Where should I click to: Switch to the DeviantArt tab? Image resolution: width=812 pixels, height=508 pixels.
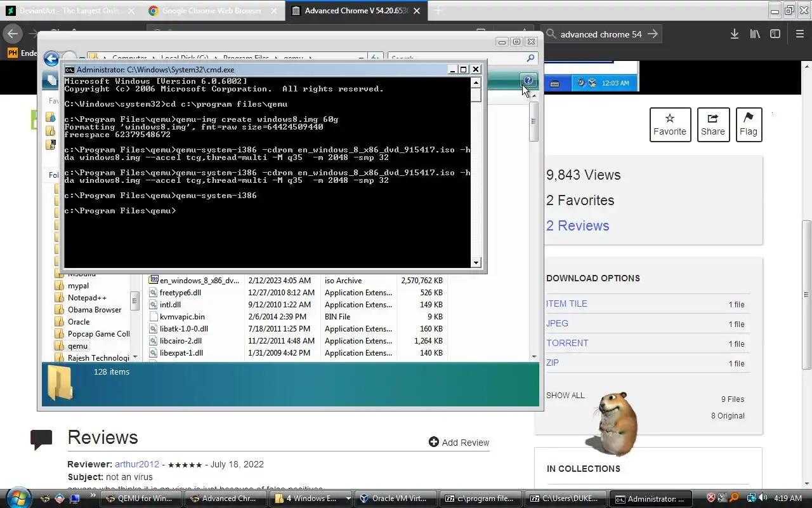click(71, 11)
